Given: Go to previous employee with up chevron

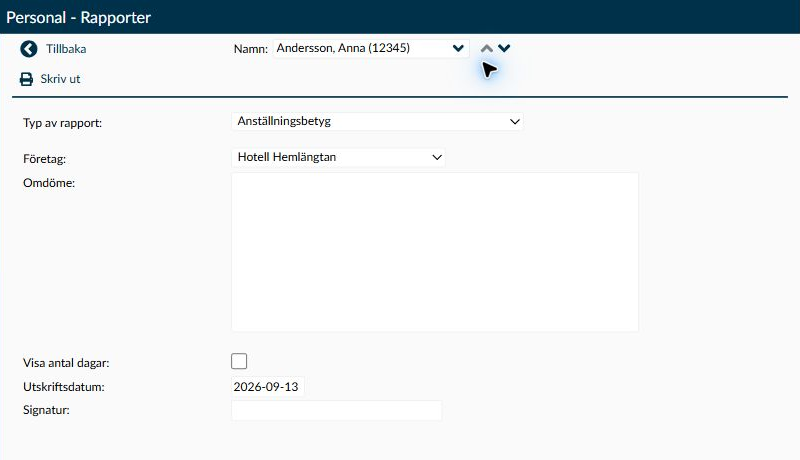Looking at the screenshot, I should click(487, 48).
